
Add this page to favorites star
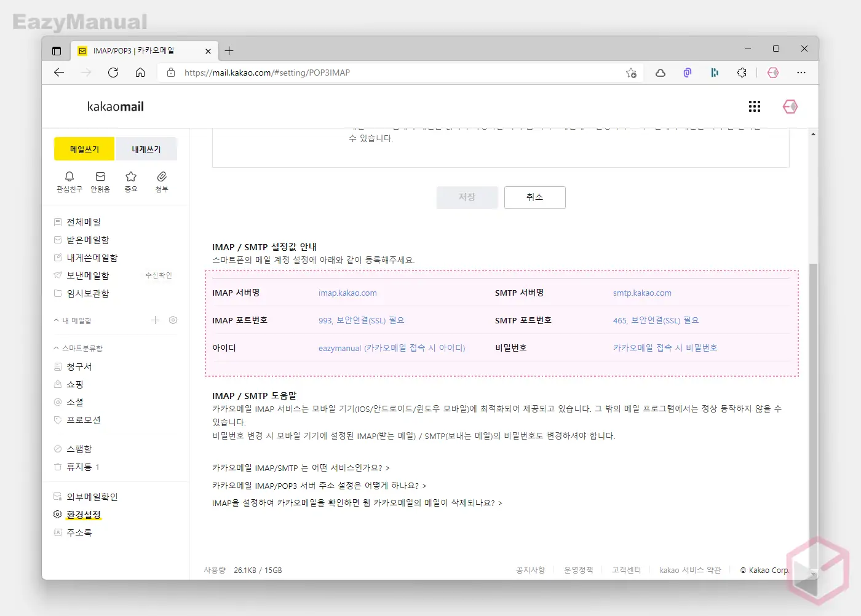(631, 73)
